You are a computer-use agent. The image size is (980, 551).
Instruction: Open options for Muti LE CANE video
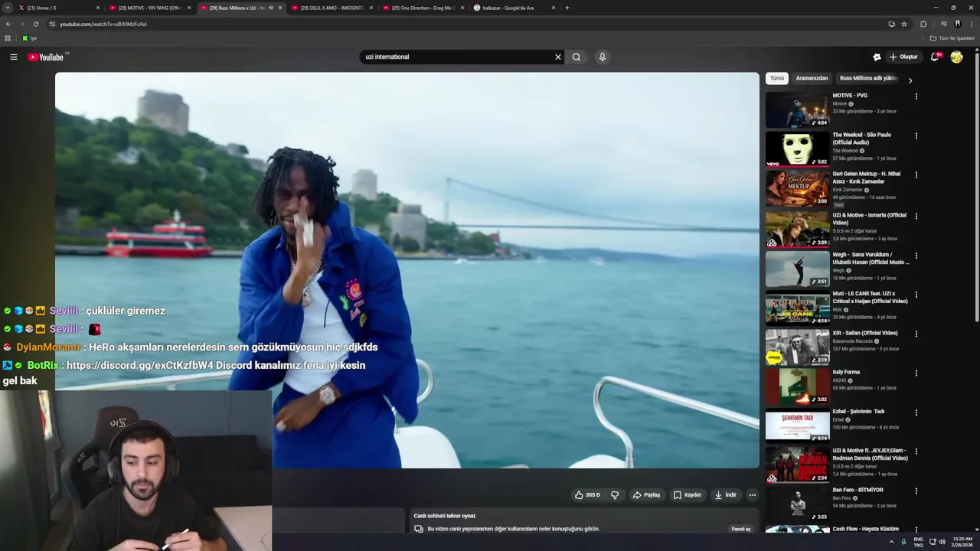916,294
